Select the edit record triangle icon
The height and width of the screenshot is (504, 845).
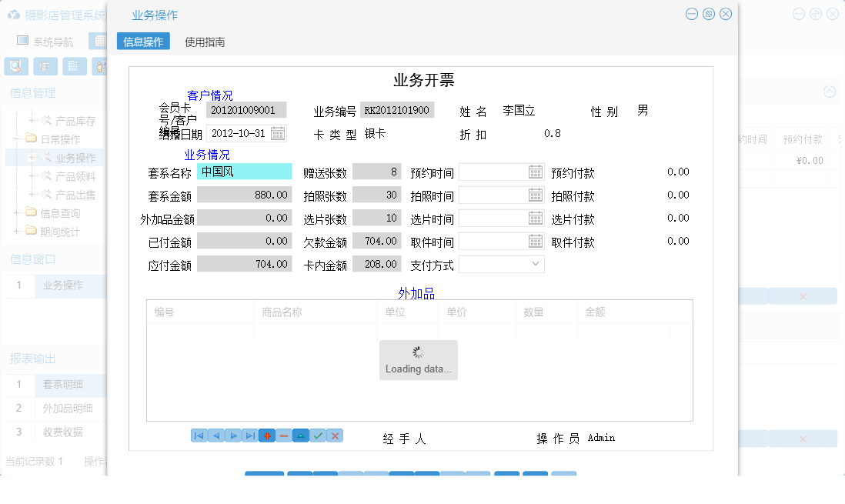[x=300, y=436]
